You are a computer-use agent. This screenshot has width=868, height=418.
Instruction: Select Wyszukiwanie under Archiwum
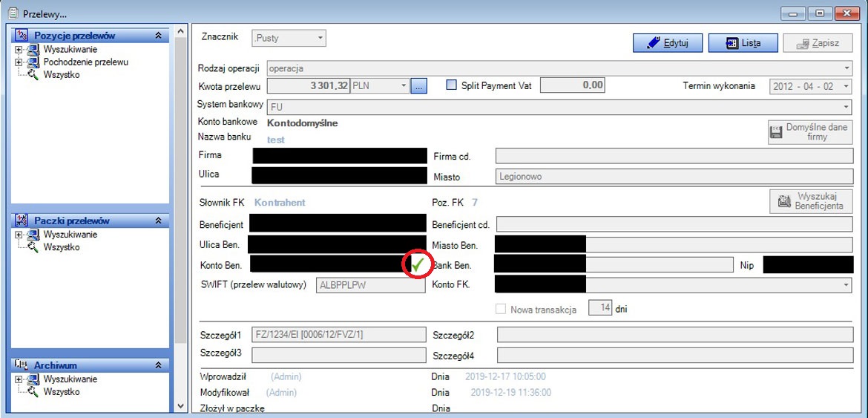click(x=70, y=379)
